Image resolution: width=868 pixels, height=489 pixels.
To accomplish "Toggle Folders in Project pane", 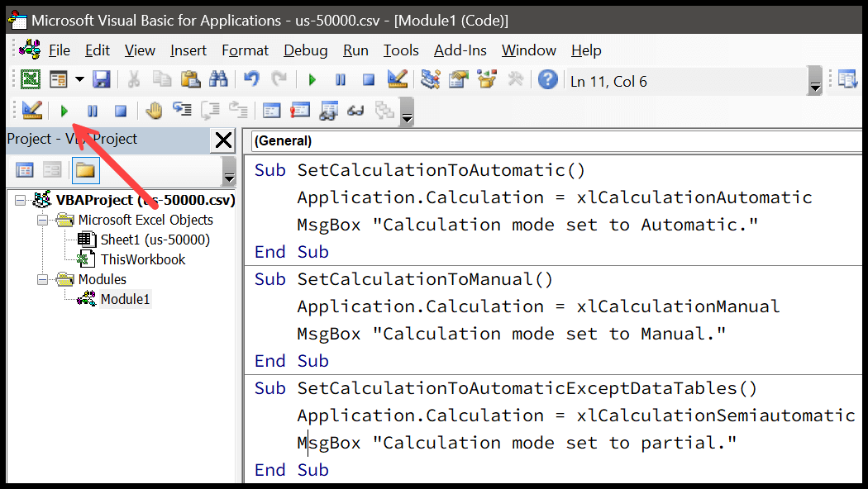I will [x=85, y=170].
